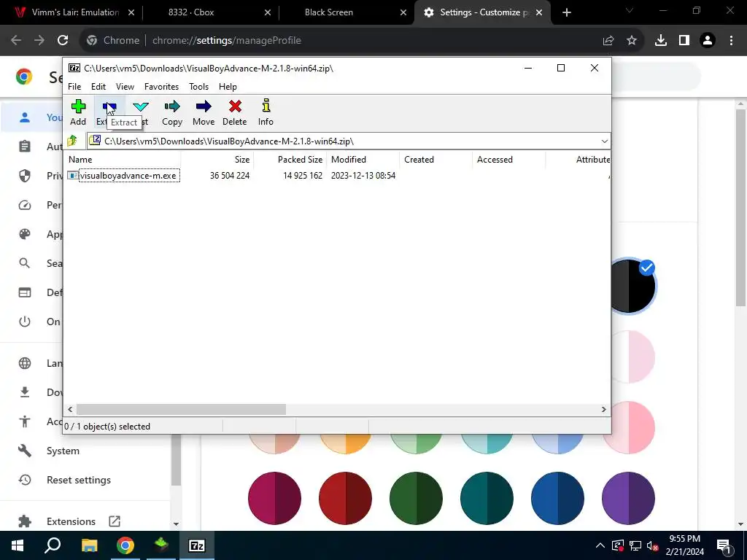Open the File menu in 7-Zip

pyautogui.click(x=74, y=87)
